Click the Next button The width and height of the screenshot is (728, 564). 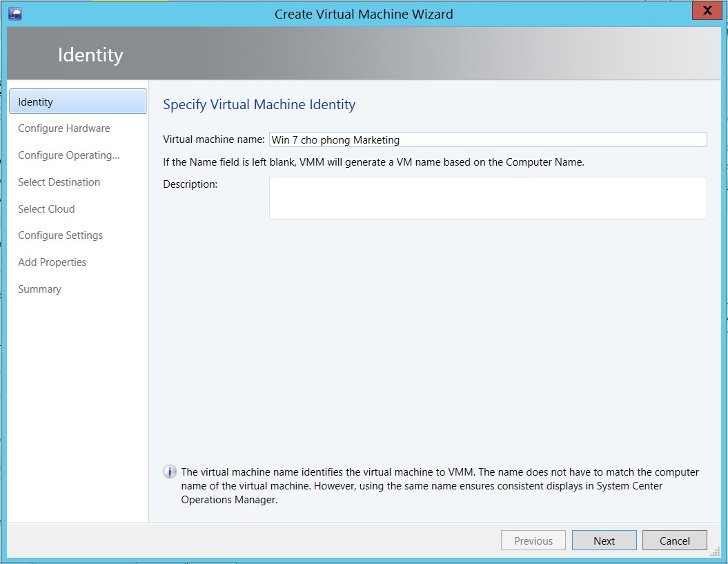point(604,541)
